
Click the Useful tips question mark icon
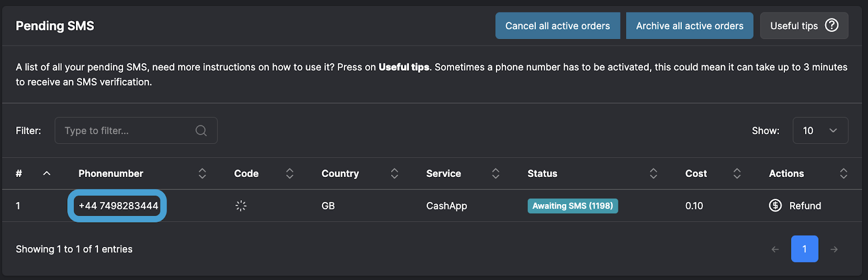(831, 26)
